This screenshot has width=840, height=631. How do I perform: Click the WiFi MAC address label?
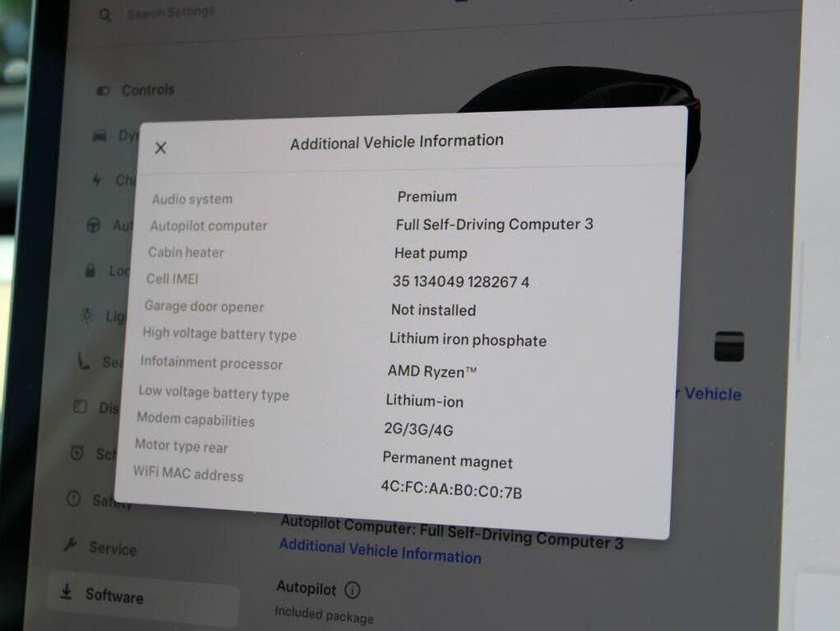pos(188,473)
